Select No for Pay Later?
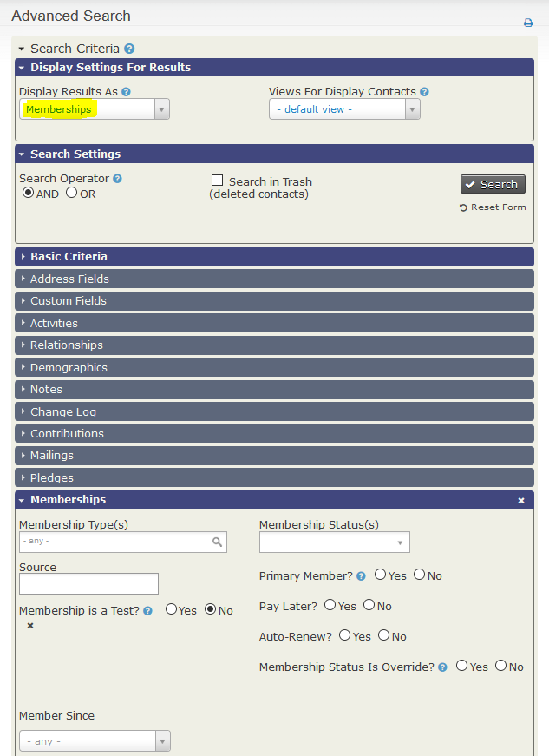549x756 pixels. point(369,605)
